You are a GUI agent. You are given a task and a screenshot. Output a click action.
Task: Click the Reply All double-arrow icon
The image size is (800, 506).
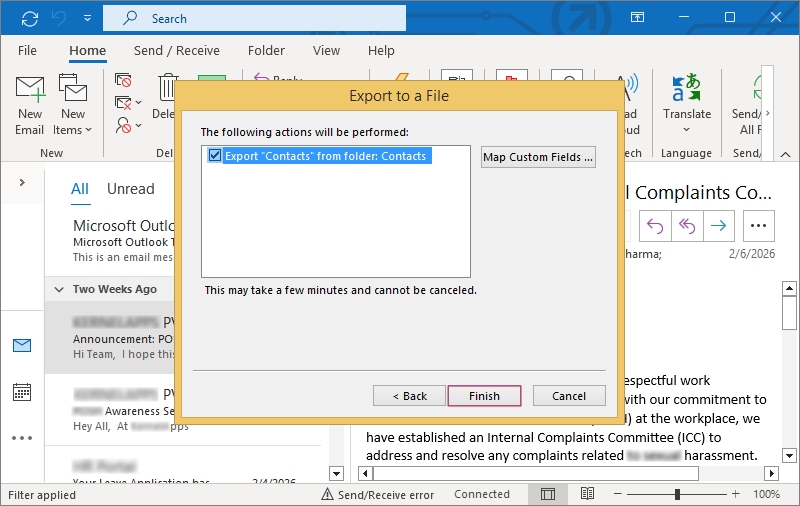point(686,226)
